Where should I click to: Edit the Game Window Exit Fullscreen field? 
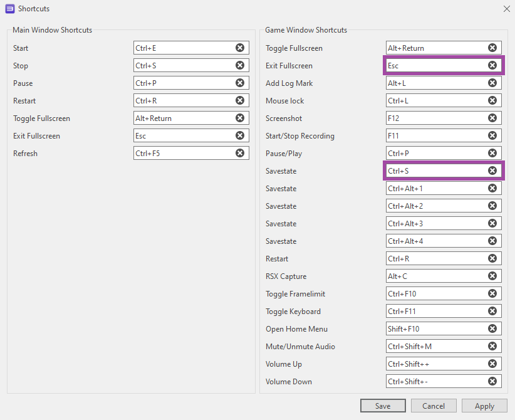[435, 66]
